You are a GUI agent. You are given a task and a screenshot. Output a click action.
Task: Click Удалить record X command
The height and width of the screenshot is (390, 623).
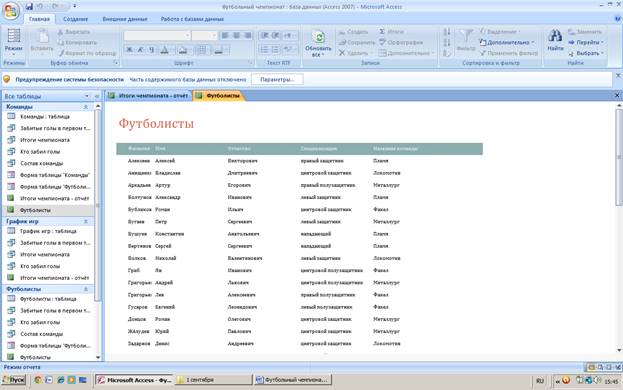point(356,53)
